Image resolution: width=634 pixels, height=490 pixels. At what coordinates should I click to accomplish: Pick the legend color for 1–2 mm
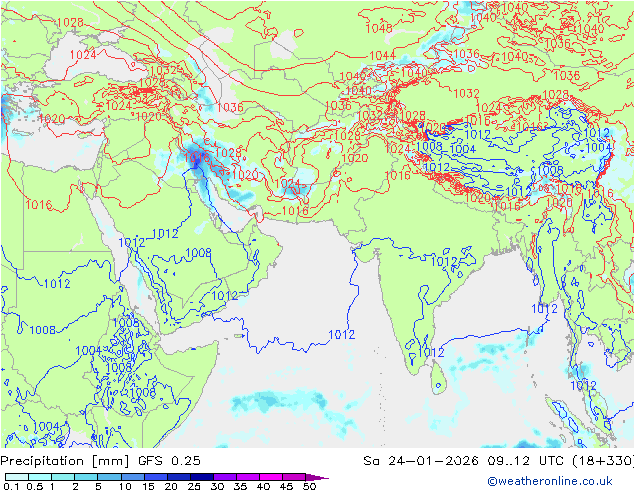[63, 477]
